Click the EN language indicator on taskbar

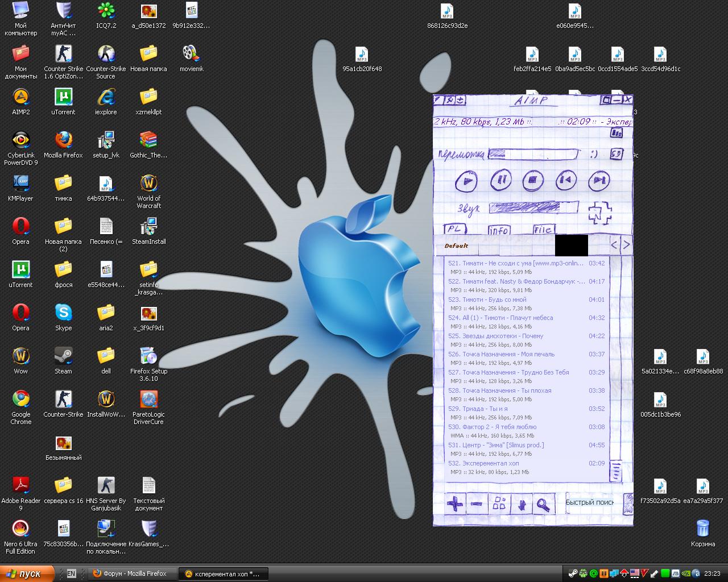click(71, 573)
